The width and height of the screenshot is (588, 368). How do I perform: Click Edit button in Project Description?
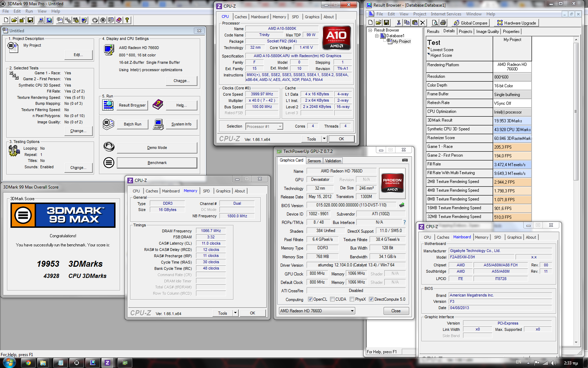[x=78, y=55]
